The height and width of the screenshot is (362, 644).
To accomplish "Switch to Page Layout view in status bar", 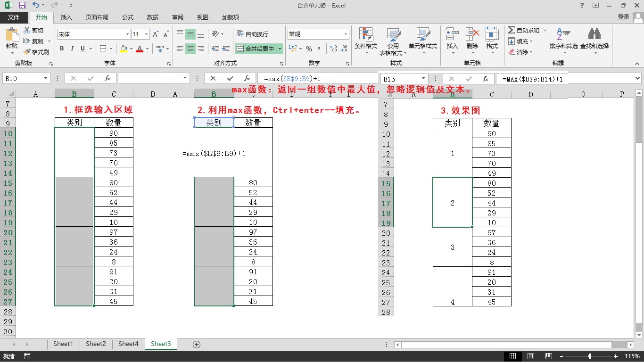I will point(531,356).
